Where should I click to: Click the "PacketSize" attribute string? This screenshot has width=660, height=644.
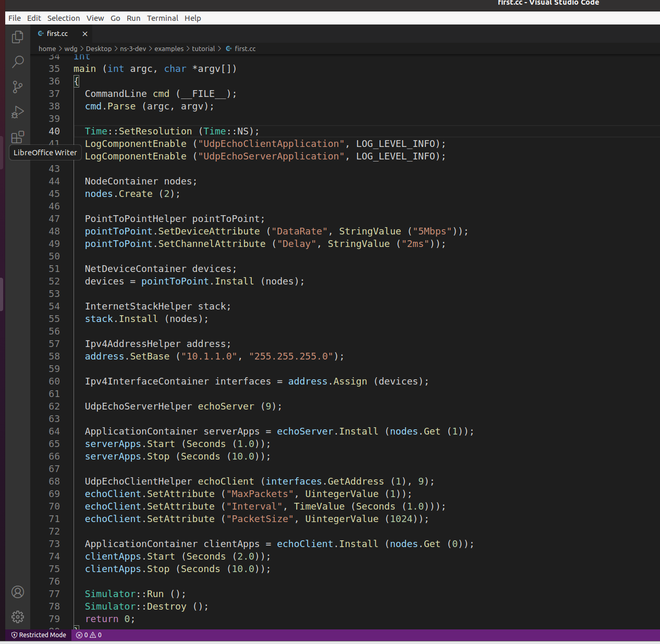(x=260, y=519)
